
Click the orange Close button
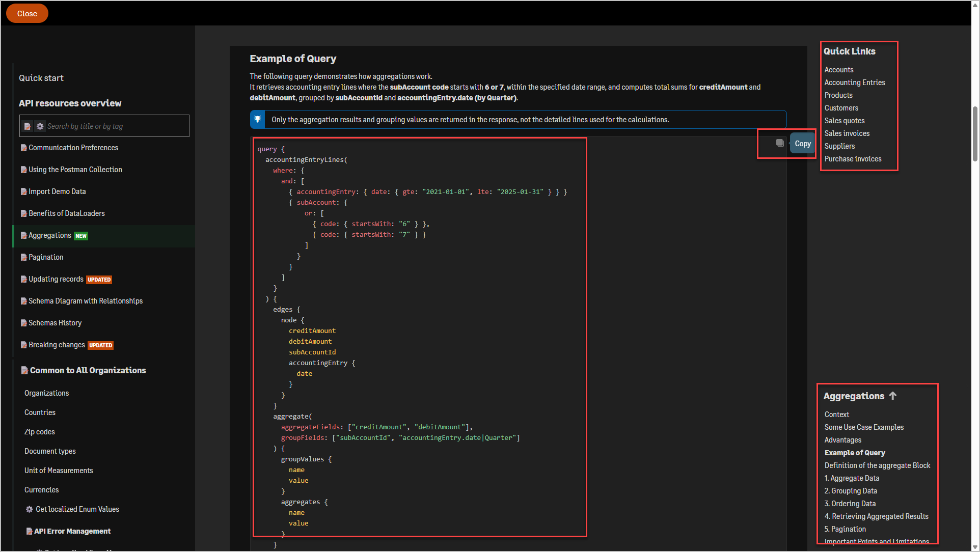click(x=27, y=13)
